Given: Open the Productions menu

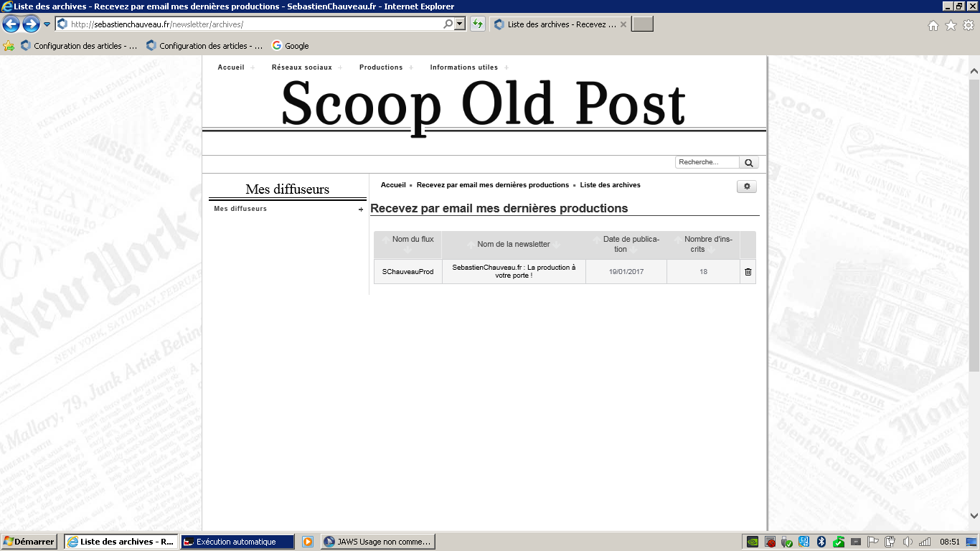Looking at the screenshot, I should pyautogui.click(x=381, y=67).
